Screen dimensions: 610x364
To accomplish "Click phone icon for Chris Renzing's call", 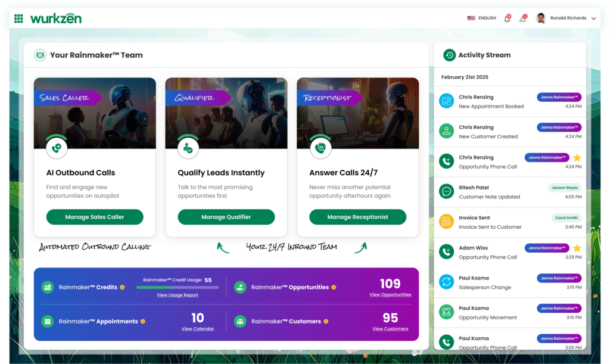I will [446, 161].
